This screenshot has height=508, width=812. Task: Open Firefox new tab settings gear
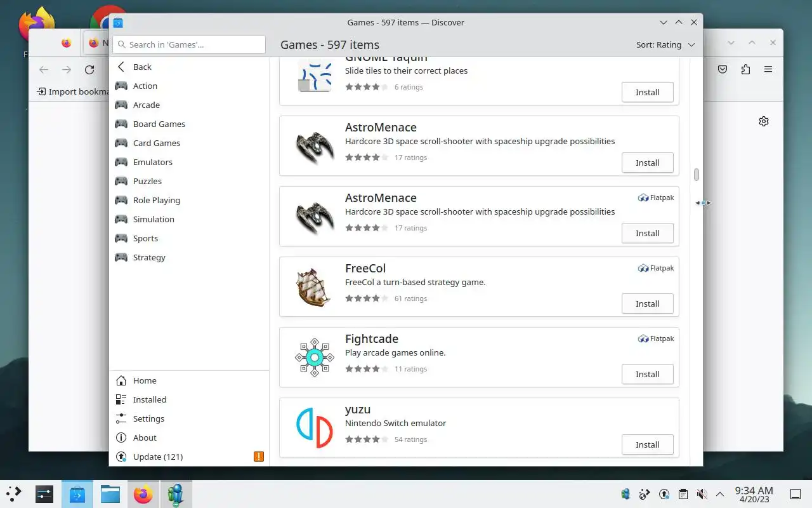point(764,121)
